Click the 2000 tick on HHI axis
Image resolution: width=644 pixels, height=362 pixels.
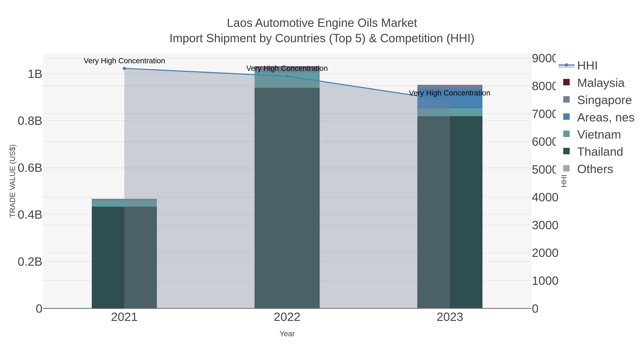(x=545, y=253)
